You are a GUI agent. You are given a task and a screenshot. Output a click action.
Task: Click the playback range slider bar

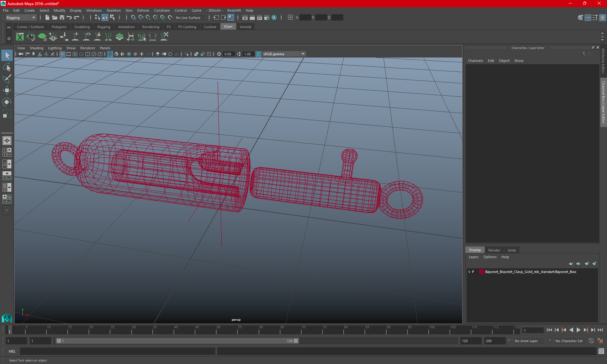pos(177,341)
